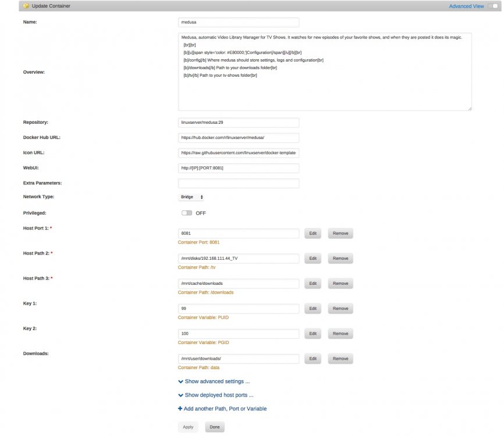Click the plus icon before Add another Path

[x=180, y=409]
